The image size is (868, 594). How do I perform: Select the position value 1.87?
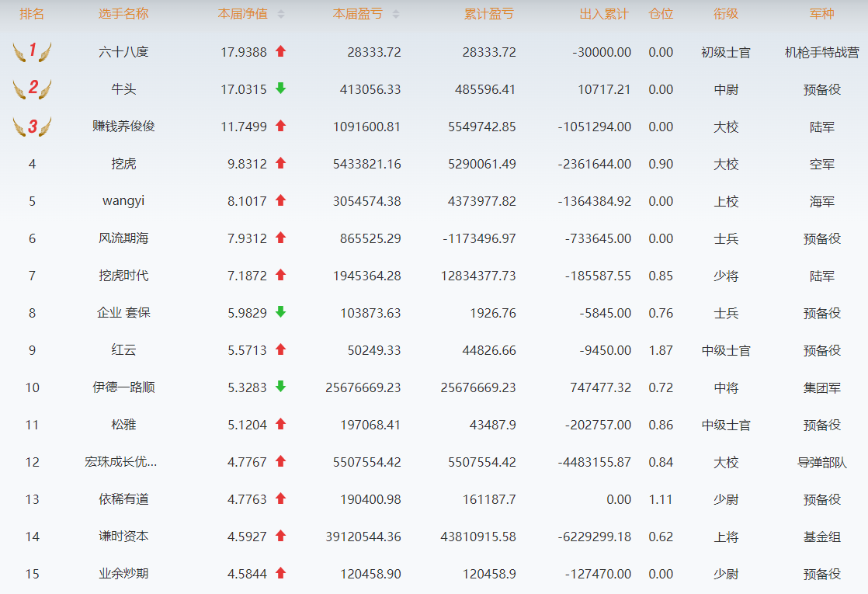point(661,350)
